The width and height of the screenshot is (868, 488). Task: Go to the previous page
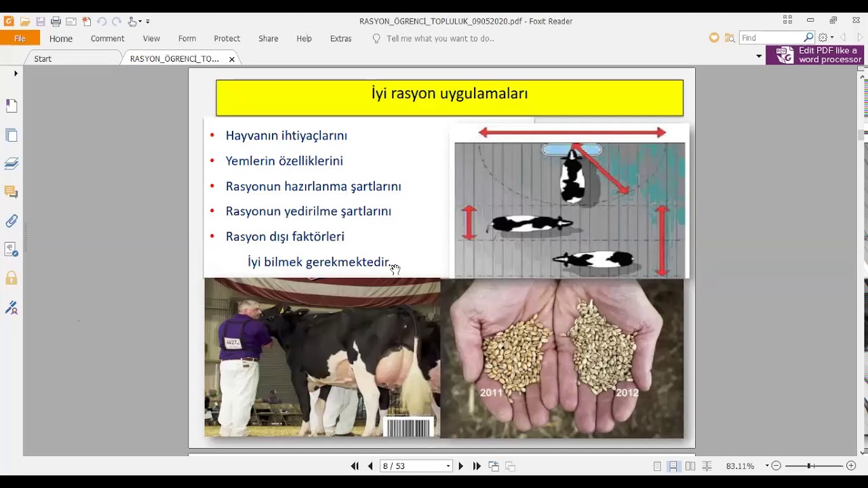(x=370, y=466)
